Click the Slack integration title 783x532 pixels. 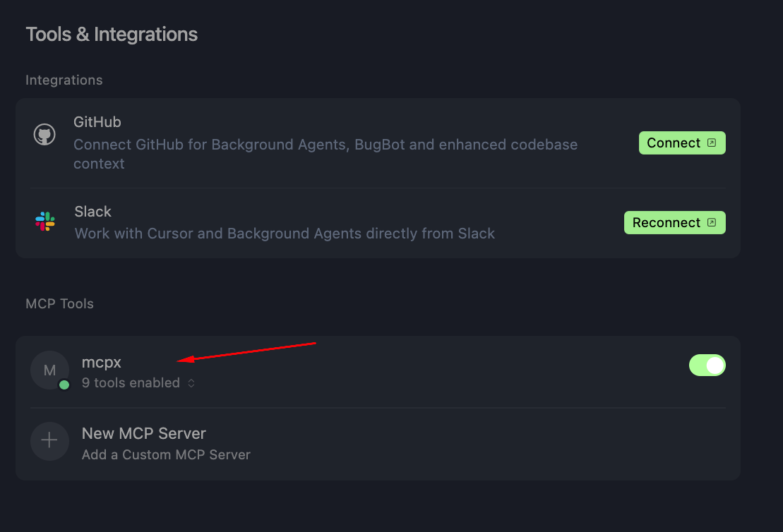[93, 212]
